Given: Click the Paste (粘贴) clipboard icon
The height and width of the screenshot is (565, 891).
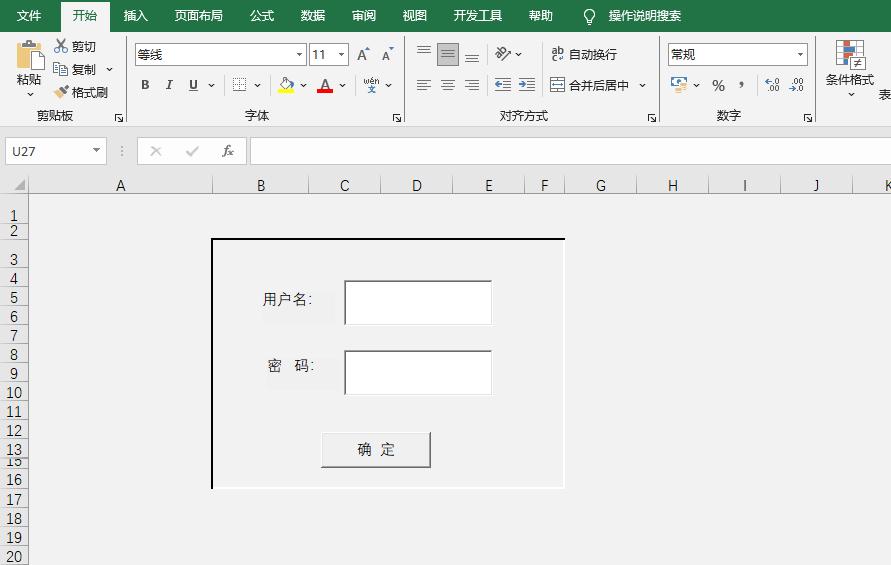Looking at the screenshot, I should 30,56.
